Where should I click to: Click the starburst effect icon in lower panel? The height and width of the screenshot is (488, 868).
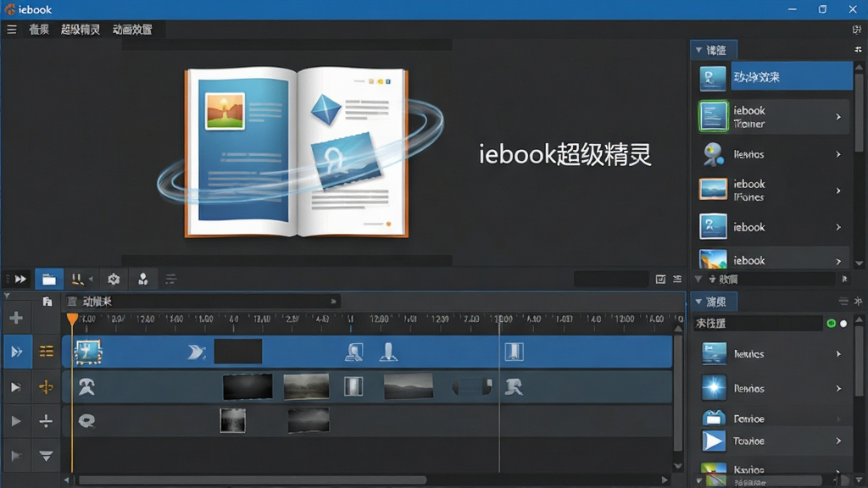click(x=714, y=388)
